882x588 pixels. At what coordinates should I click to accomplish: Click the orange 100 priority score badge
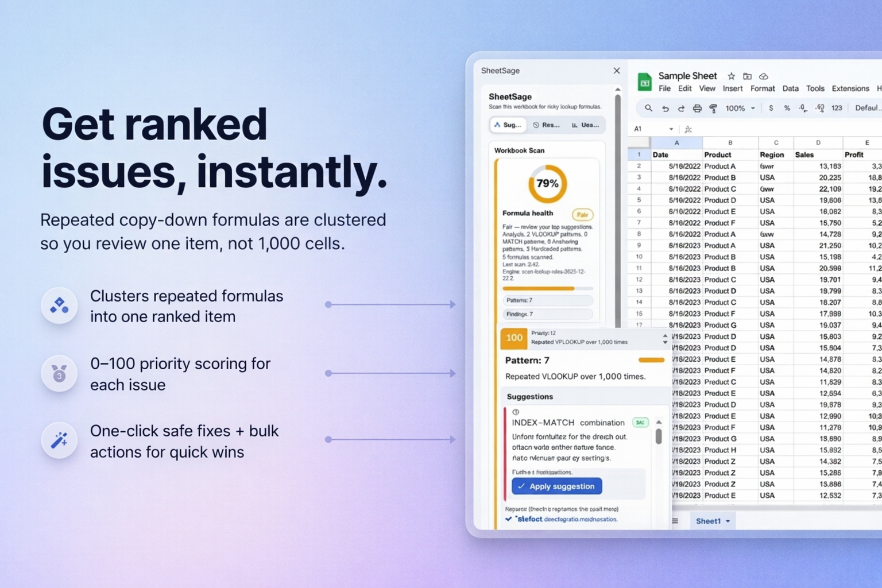point(514,338)
